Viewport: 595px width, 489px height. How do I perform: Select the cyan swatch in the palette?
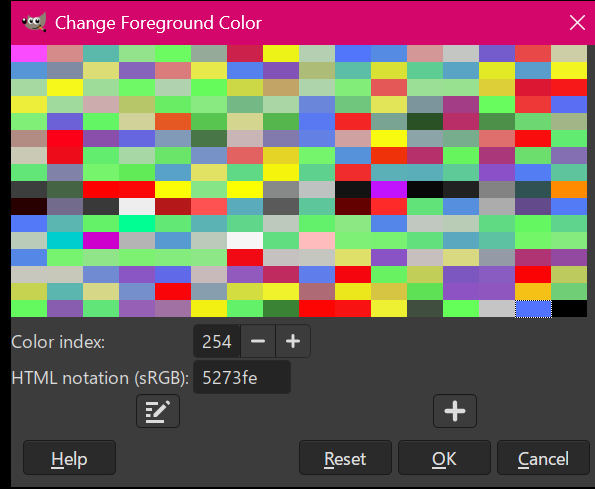coord(65,241)
